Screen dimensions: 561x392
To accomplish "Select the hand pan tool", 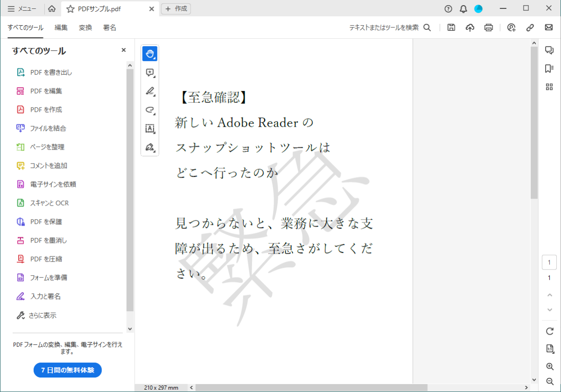I will click(x=150, y=54).
